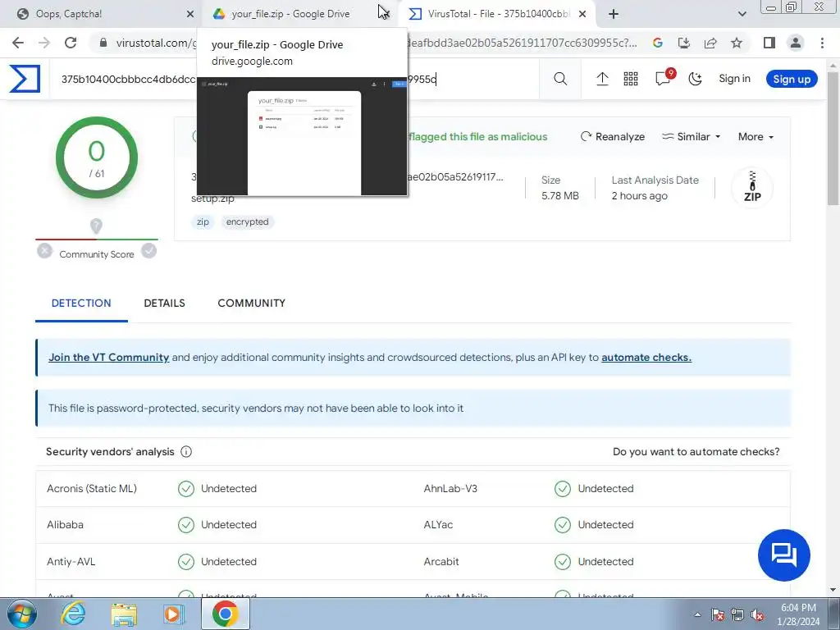840x630 pixels.
Task: Click the ALYac Undetected check icon
Action: tap(563, 525)
